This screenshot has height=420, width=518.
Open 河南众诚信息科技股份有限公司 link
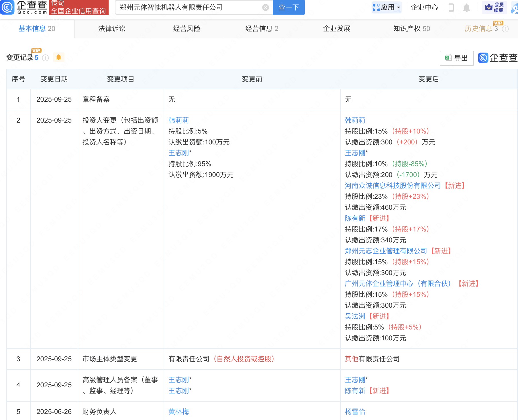pos(393,186)
